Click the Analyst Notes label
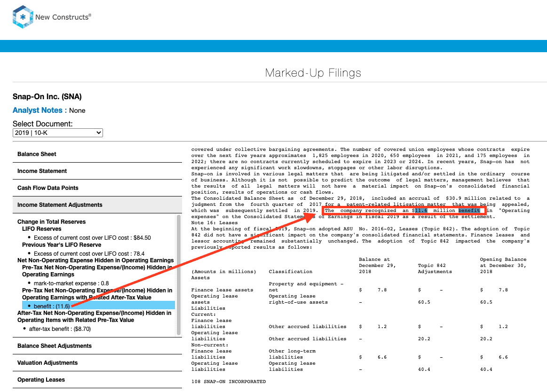This screenshot has height=392, width=547. 40,110
